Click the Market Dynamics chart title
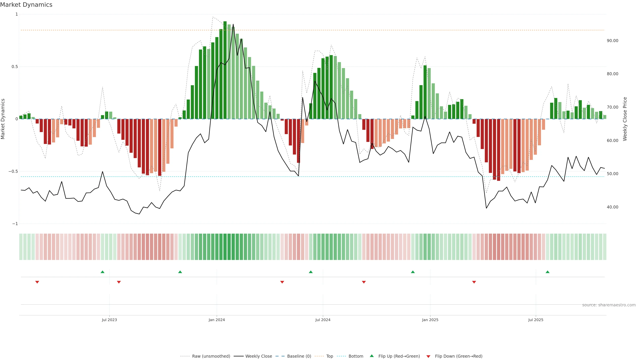This screenshot has width=644, height=362. (26, 5)
